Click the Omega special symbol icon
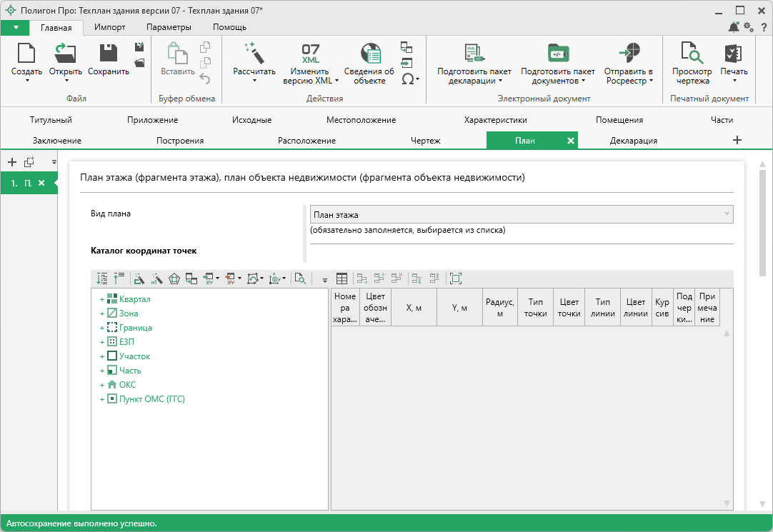The height and width of the screenshot is (532, 773). coord(407,79)
